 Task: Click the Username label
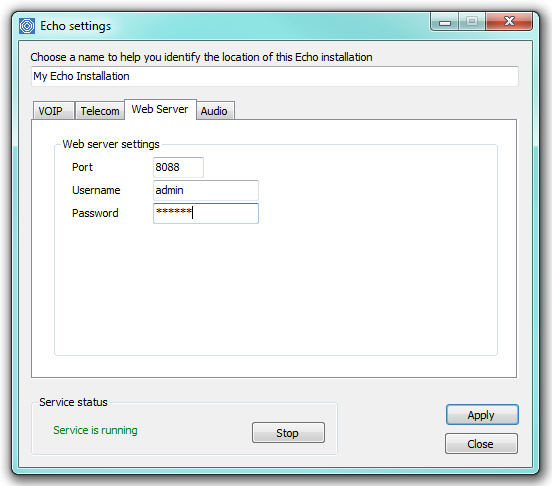(96, 190)
